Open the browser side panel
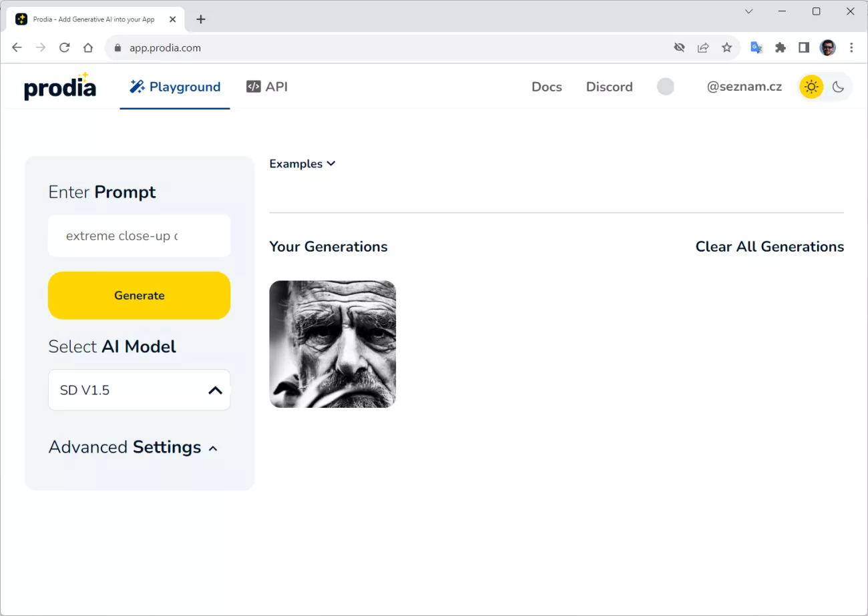868x616 pixels. [x=804, y=47]
